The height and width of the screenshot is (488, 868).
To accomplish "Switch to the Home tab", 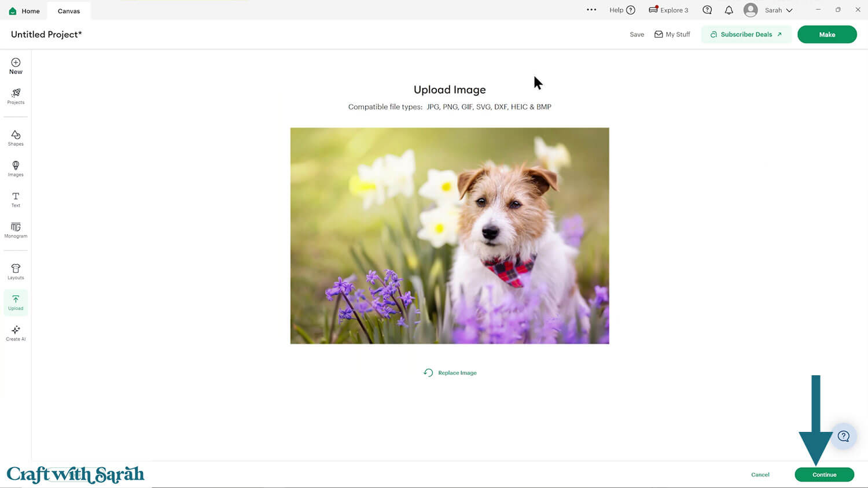I will click(x=24, y=11).
